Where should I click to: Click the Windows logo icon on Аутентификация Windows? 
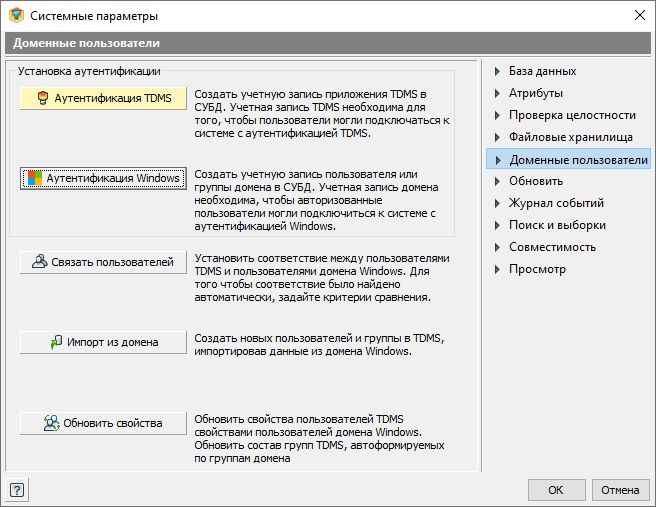click(x=35, y=178)
